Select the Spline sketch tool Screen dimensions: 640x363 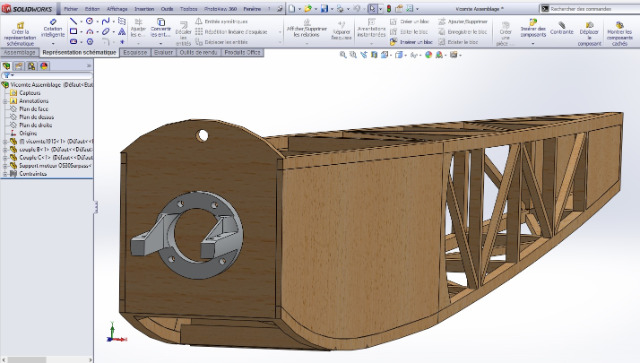click(106, 21)
